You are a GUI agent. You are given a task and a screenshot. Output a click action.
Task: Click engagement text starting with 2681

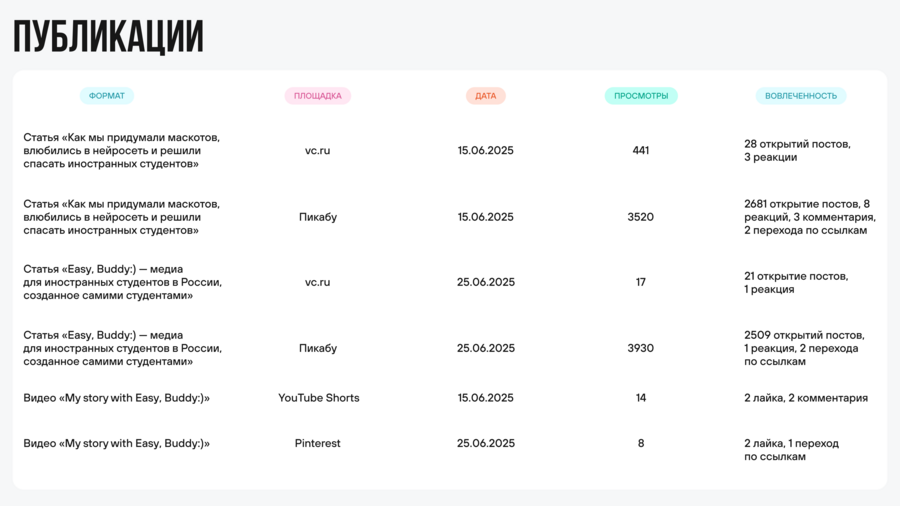(x=809, y=217)
